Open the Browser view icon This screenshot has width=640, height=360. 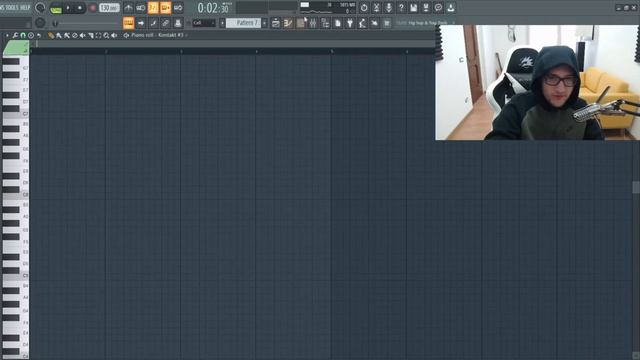pyautogui.click(x=325, y=23)
